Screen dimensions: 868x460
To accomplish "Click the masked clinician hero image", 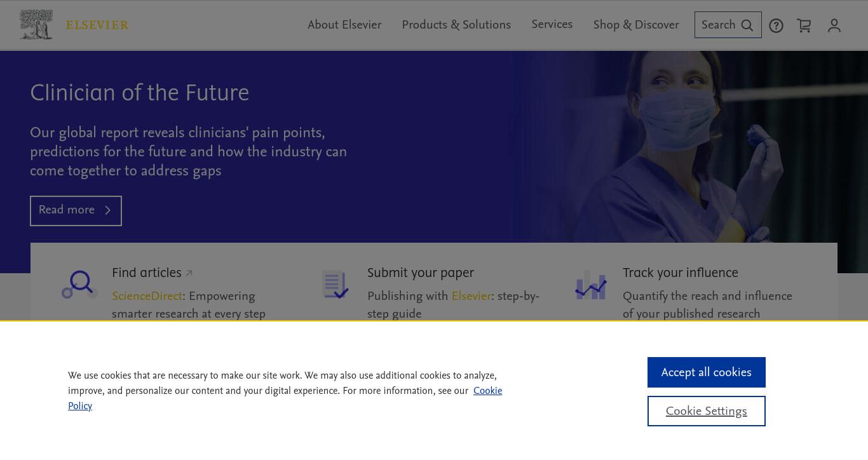I will click(x=689, y=147).
